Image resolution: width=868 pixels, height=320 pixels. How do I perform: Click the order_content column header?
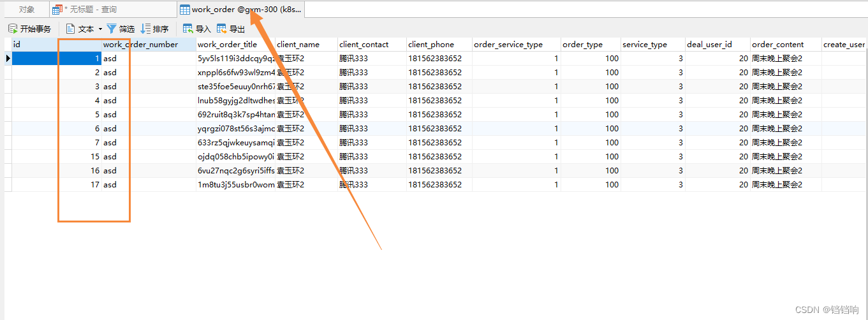click(x=786, y=45)
